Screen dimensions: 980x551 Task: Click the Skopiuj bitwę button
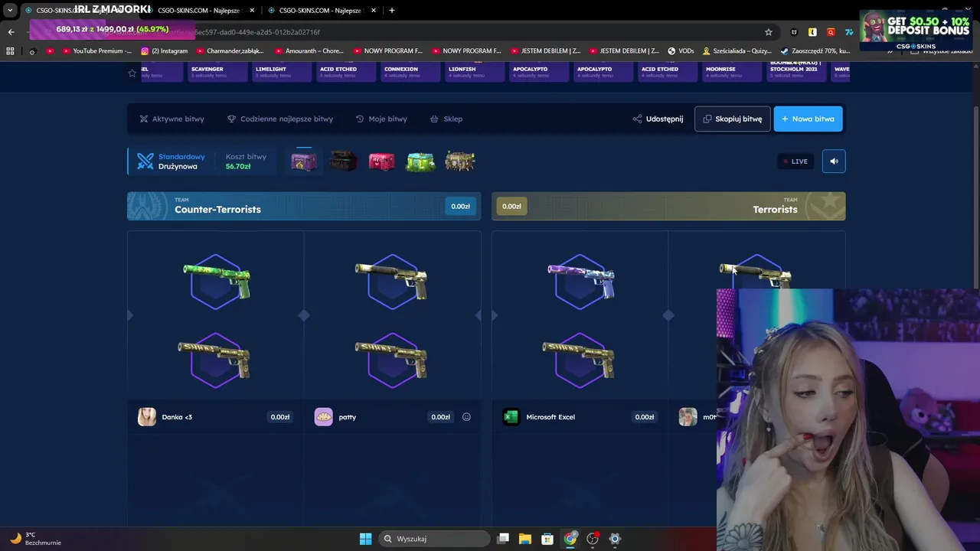733,119
